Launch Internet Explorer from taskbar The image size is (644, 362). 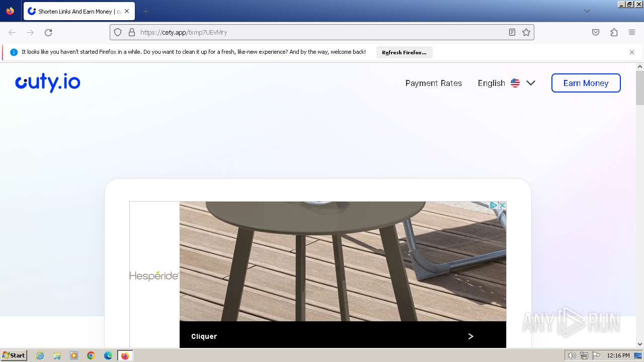40,355
